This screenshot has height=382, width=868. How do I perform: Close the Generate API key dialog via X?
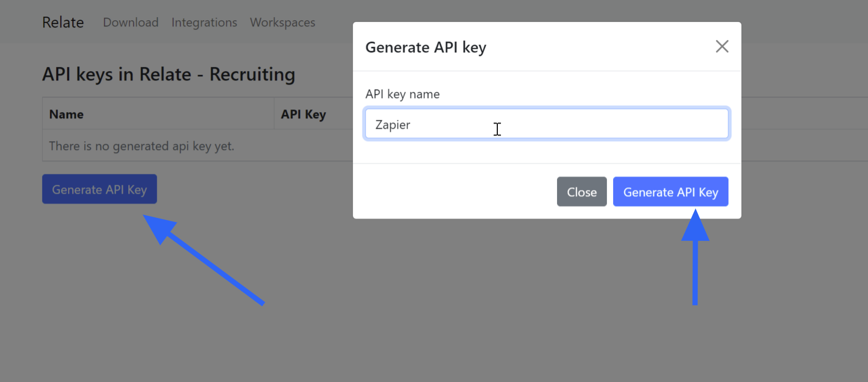point(722,46)
